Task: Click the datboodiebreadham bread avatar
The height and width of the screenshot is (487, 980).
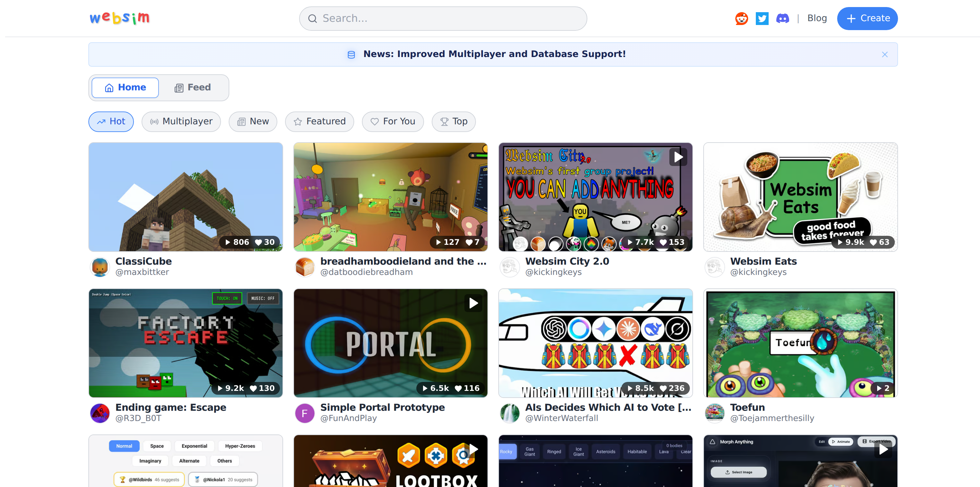Action: click(x=305, y=267)
